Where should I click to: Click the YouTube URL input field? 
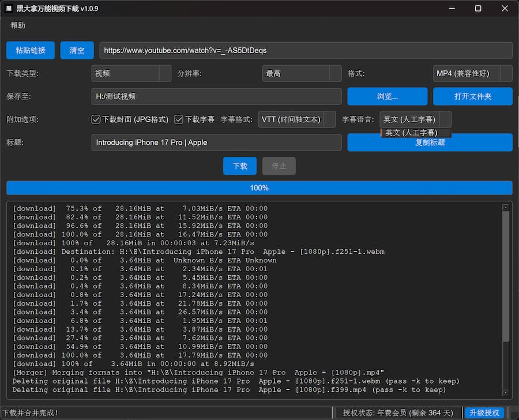(306, 50)
